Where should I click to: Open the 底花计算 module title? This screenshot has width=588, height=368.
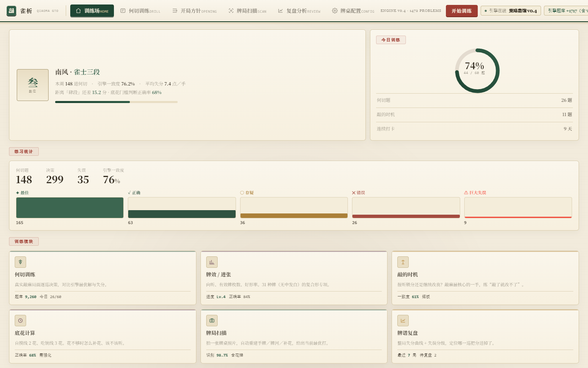25,333
